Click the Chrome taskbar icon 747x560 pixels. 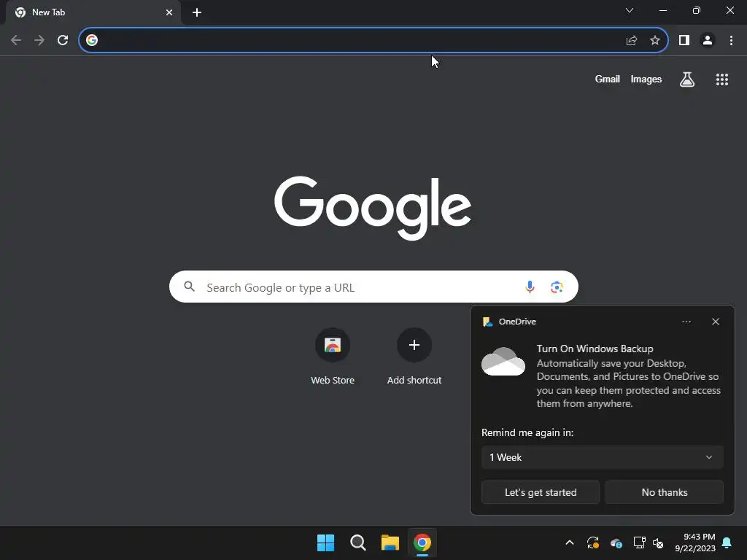click(x=422, y=542)
